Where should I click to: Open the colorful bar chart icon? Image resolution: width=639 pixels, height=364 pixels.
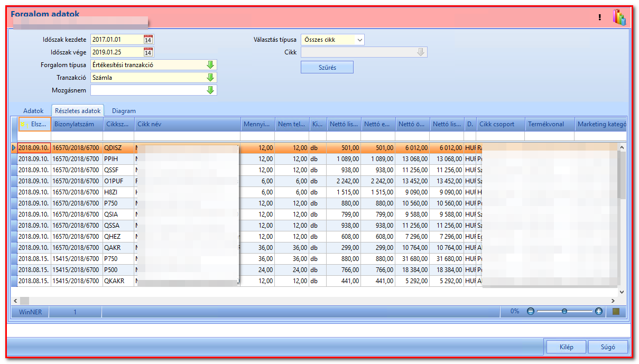coord(619,17)
